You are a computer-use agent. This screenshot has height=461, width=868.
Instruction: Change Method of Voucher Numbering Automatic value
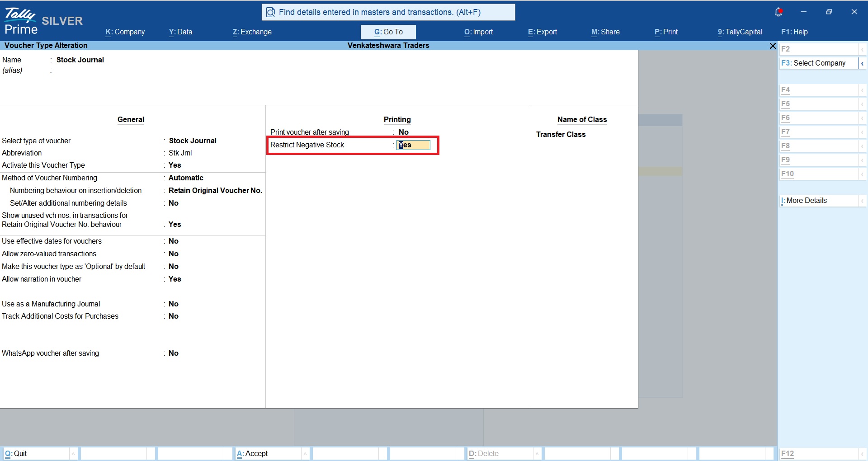(x=186, y=178)
